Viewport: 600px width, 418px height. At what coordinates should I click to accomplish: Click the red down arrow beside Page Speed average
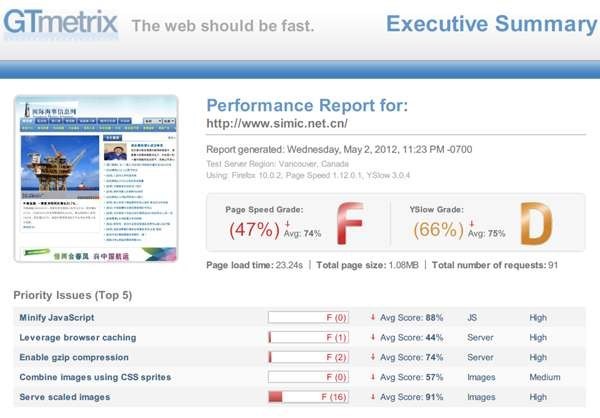(x=287, y=224)
